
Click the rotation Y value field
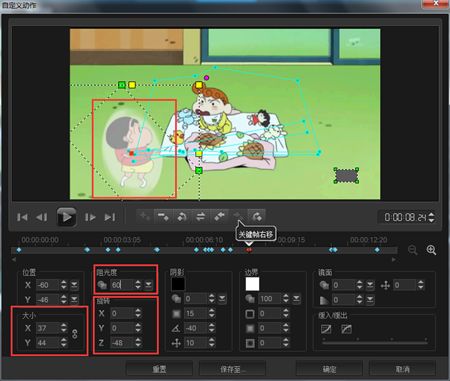[122, 328]
